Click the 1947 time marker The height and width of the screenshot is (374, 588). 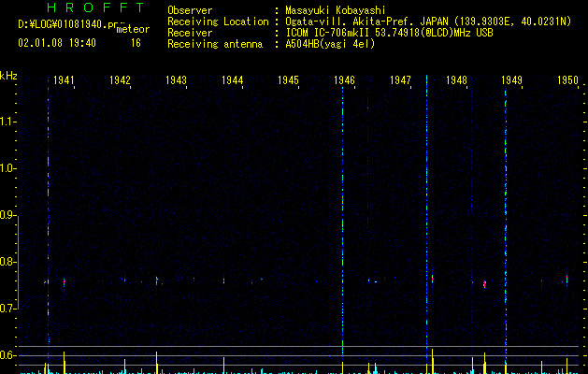(x=400, y=79)
